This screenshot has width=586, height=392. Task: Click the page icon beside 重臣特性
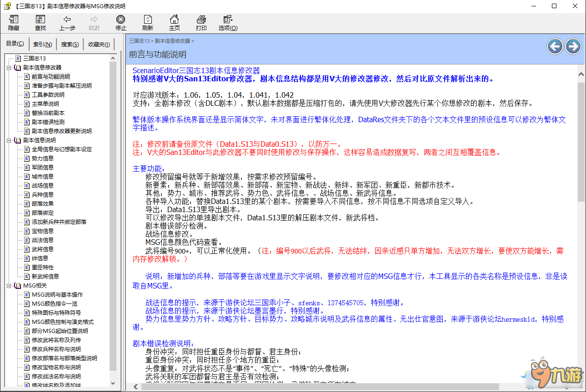27,268
